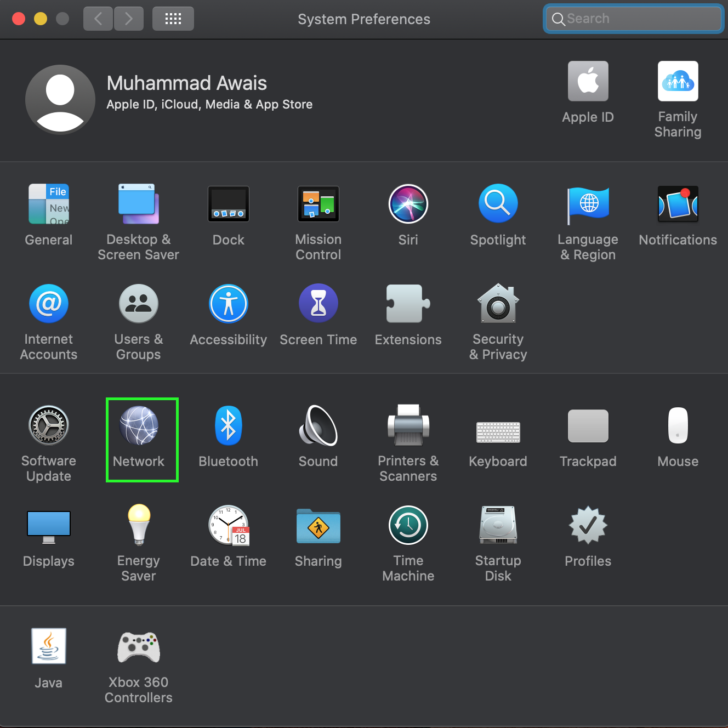Click the Muhammad Awais profile picture
This screenshot has width=728, height=728.
point(60,99)
